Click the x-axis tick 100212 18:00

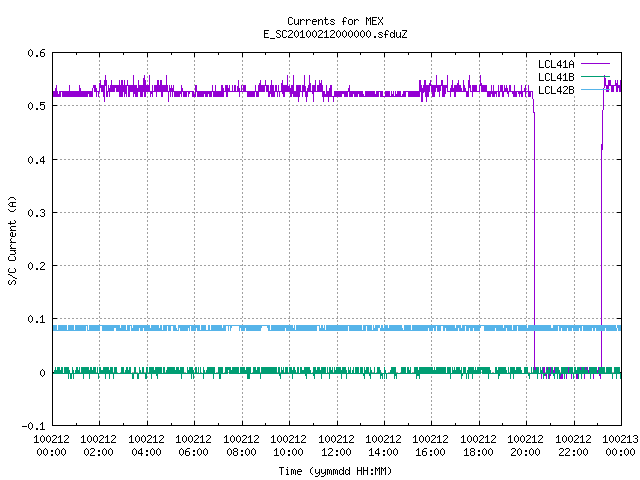point(478,445)
